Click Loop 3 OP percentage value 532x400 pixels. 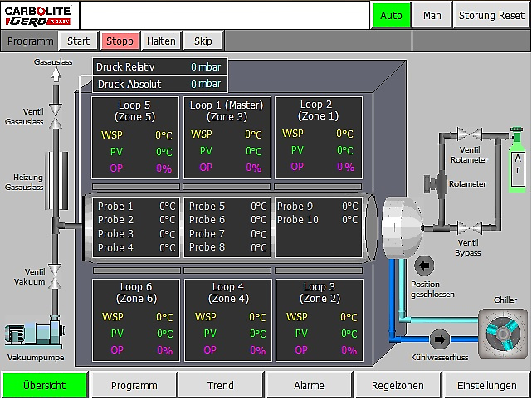[349, 349]
